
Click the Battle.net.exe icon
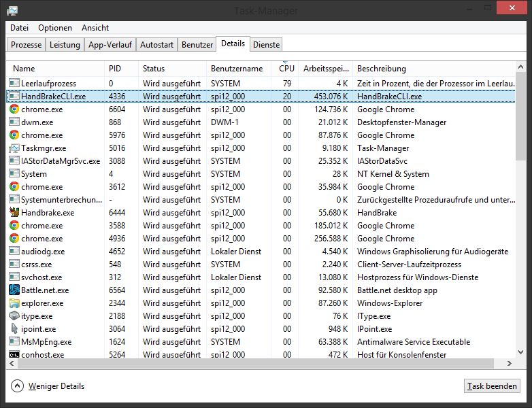pyautogui.click(x=14, y=290)
